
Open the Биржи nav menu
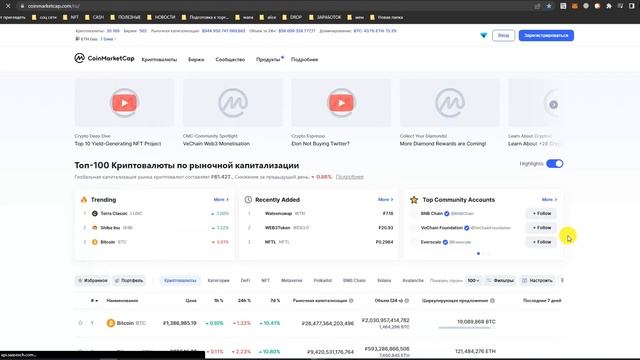pyautogui.click(x=196, y=60)
